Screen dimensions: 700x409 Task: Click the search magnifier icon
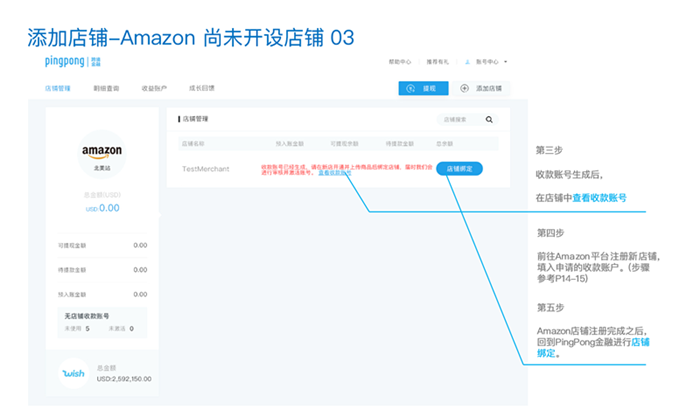click(489, 119)
